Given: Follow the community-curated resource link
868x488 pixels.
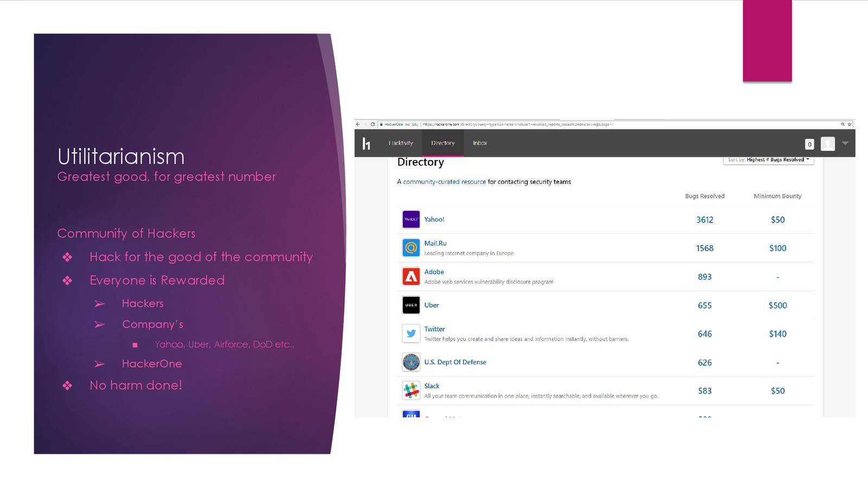Looking at the screenshot, I should tap(444, 182).
